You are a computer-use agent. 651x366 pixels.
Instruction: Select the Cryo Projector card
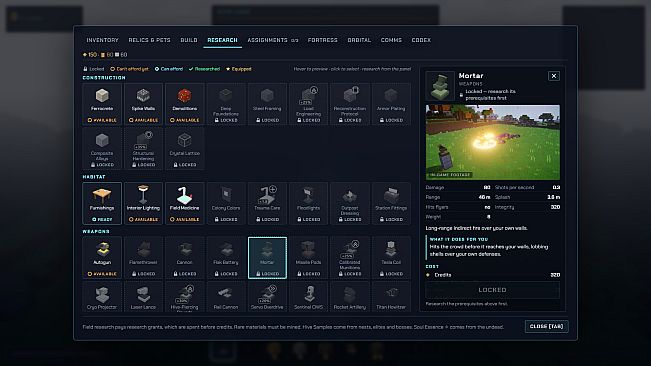[102, 297]
